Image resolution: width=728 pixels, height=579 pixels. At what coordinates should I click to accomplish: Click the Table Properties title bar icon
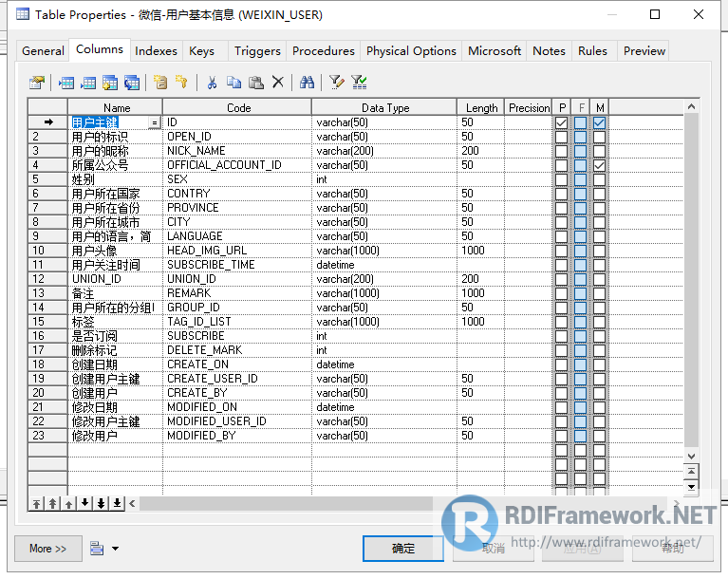[x=22, y=14]
